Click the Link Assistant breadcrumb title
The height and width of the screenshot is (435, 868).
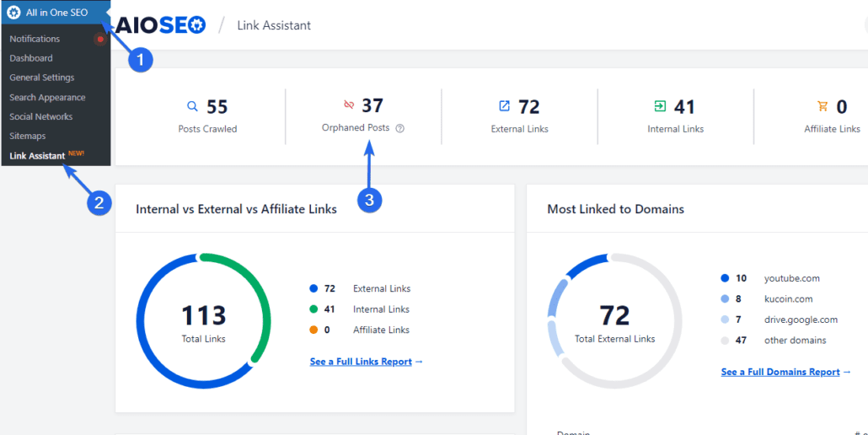pos(274,25)
